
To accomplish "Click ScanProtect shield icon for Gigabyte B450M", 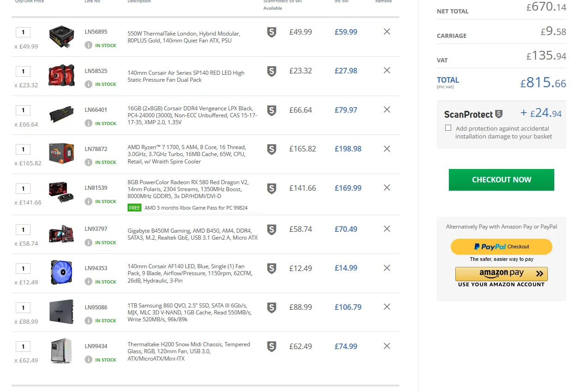I will coord(272,229).
